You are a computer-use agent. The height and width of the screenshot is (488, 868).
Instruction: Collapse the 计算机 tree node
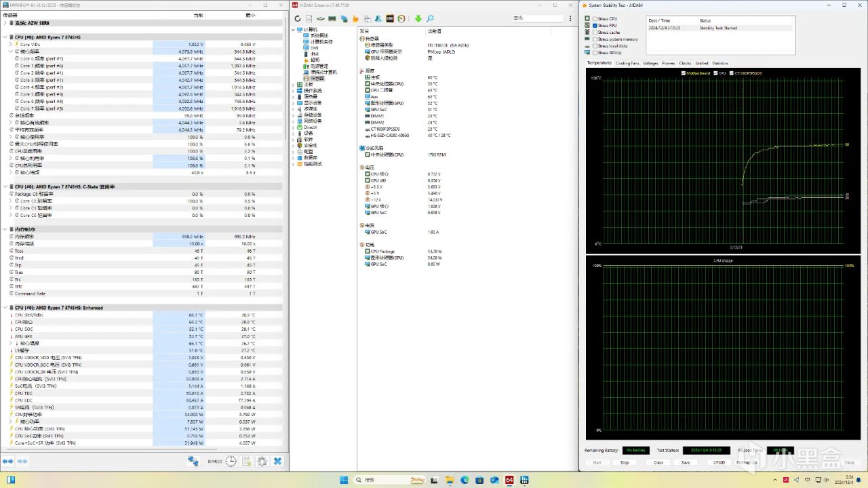click(294, 29)
